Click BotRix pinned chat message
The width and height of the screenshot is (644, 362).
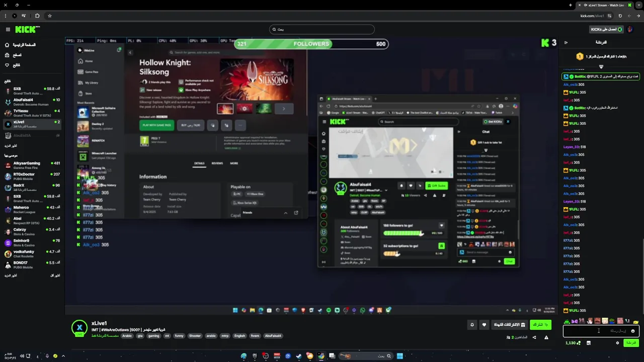[601, 77]
